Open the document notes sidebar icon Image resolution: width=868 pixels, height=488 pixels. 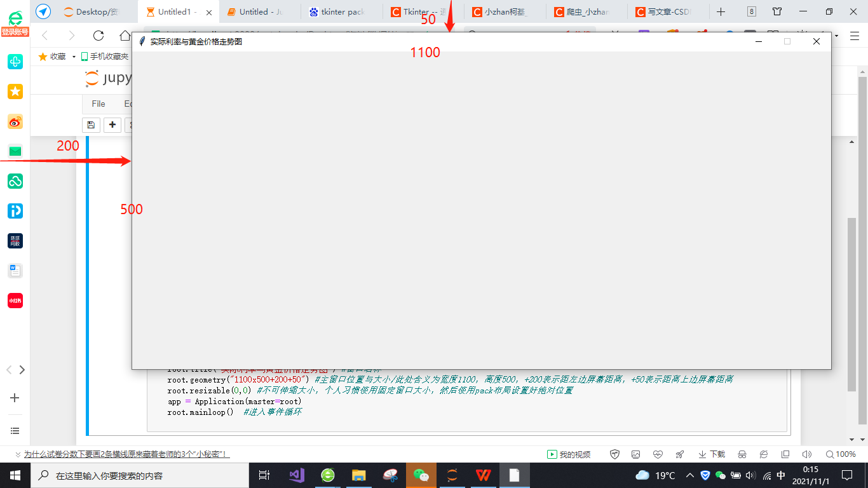click(15, 271)
